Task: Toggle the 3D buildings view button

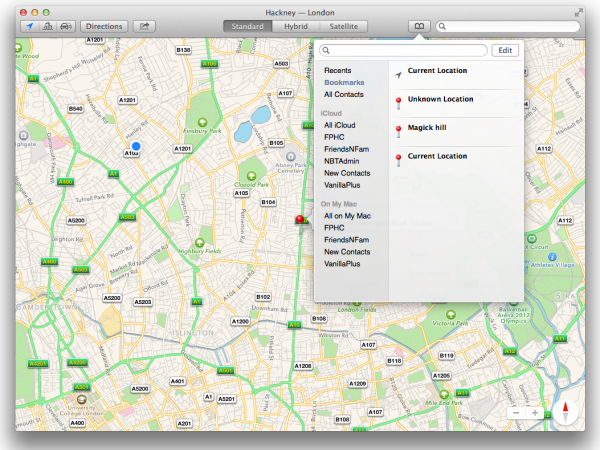Action: [48, 26]
